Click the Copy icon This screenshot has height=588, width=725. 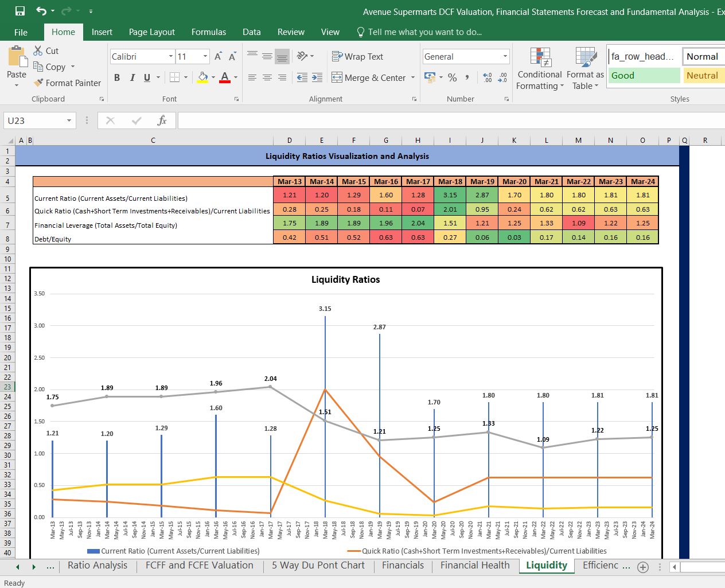tap(38, 67)
